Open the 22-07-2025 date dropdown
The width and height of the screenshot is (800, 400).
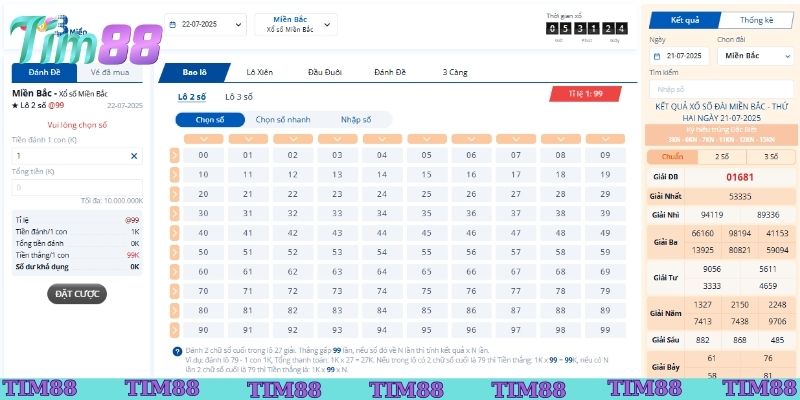(x=205, y=24)
